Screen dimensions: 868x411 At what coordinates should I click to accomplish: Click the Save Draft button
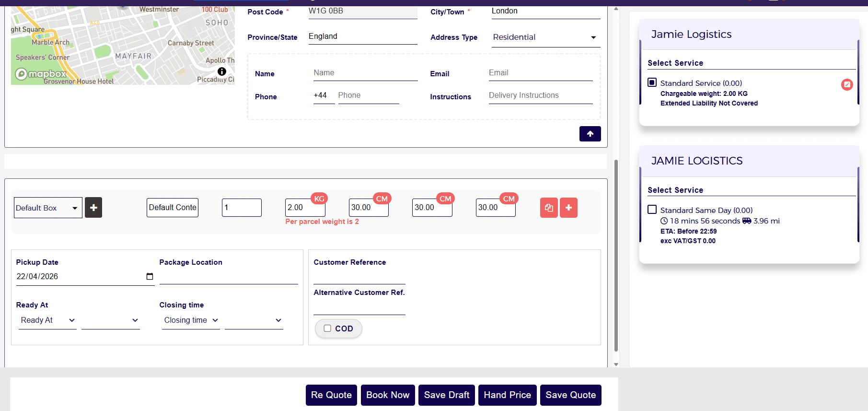(x=447, y=395)
